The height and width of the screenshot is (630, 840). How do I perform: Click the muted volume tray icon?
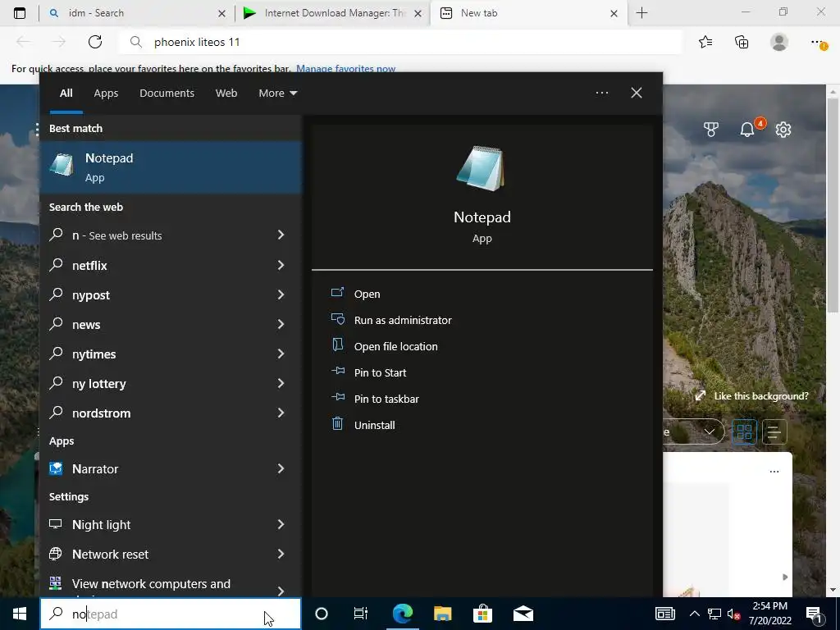tap(733, 614)
